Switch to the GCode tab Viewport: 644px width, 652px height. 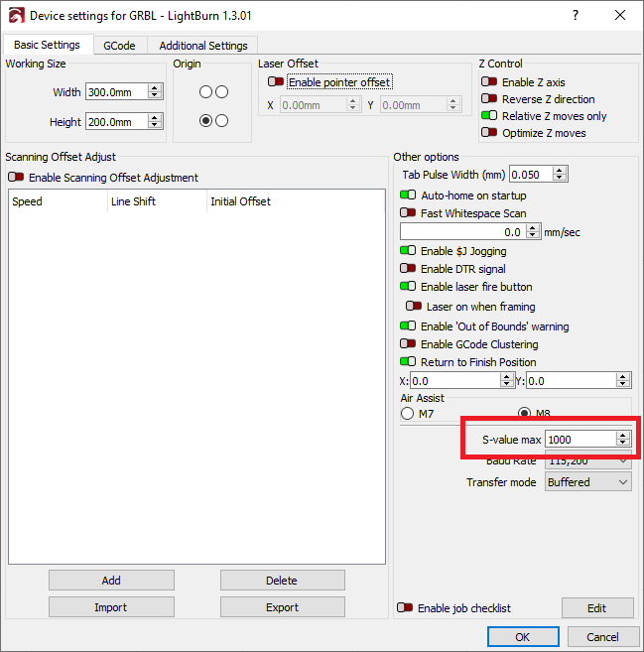(x=119, y=46)
